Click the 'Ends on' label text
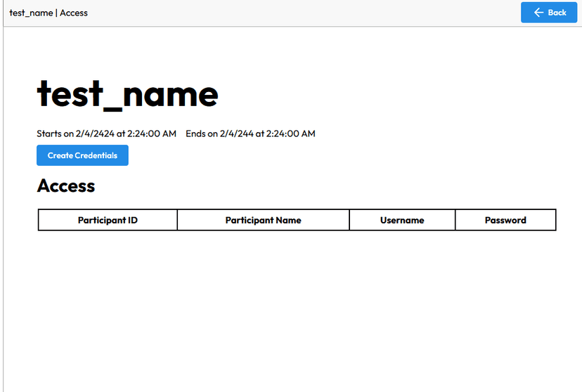 pos(202,134)
